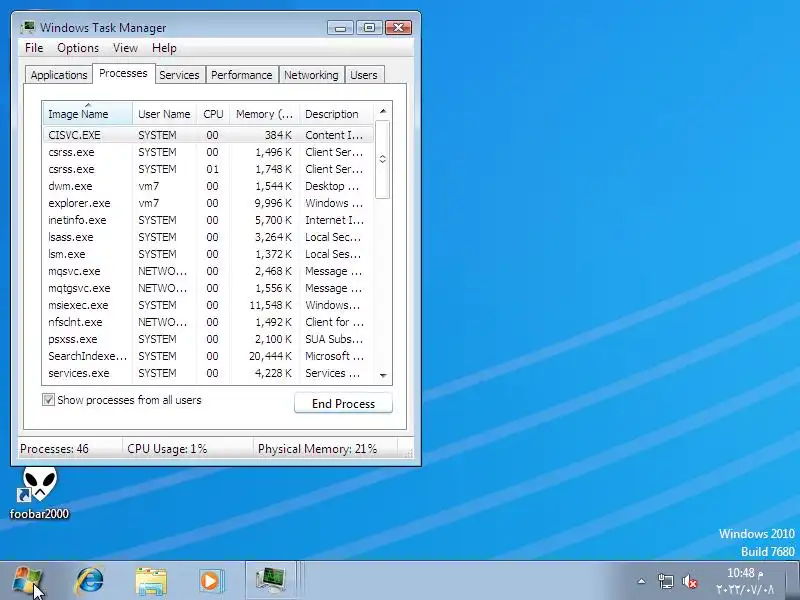Image resolution: width=800 pixels, height=600 pixels.
Task: Switch to the Services tab
Action: click(x=179, y=75)
